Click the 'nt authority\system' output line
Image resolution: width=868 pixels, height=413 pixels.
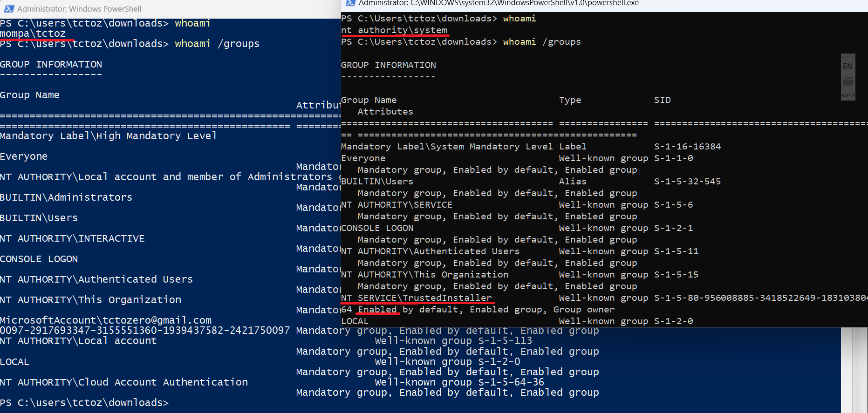(x=394, y=30)
